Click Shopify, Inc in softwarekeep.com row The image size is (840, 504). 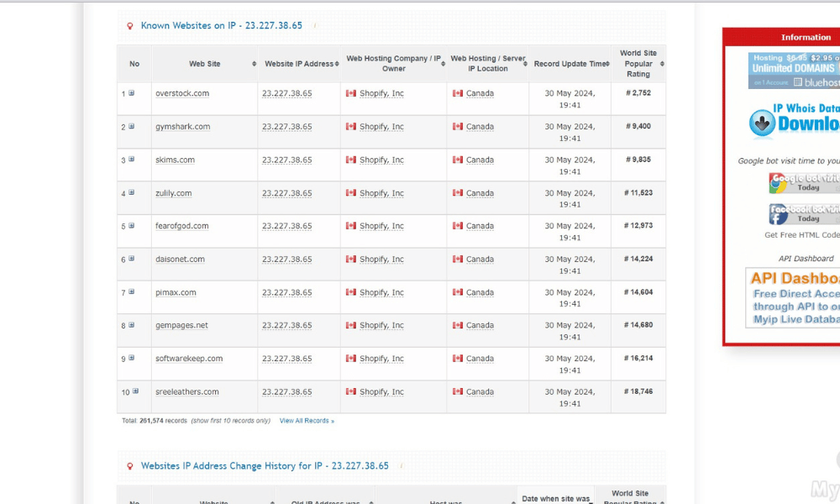click(x=381, y=359)
